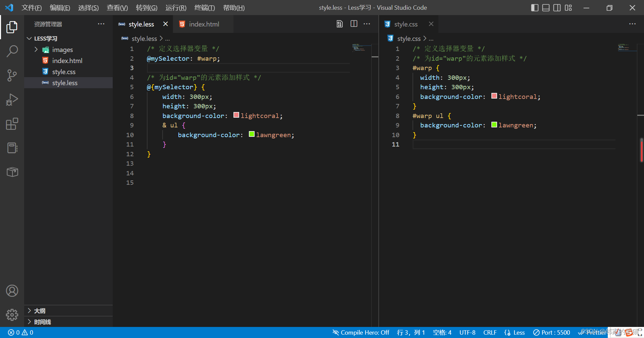Open the 文件(F) menu
The image size is (644, 338).
click(x=32, y=8)
